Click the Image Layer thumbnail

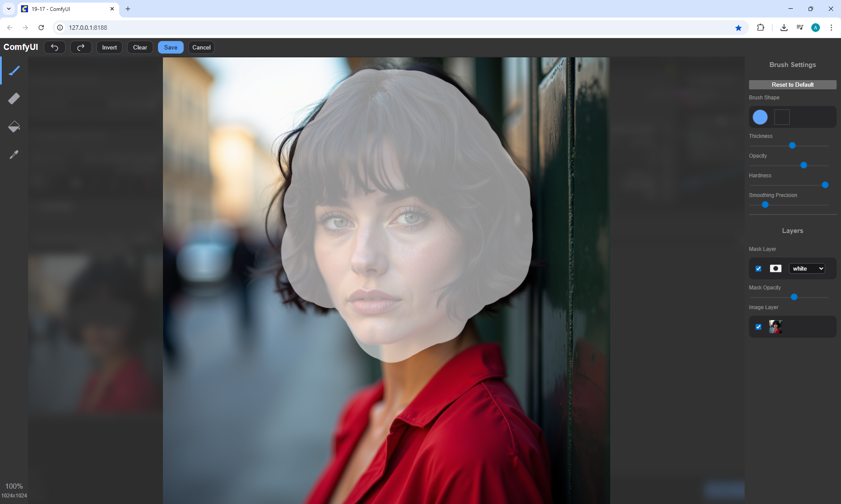pyautogui.click(x=775, y=327)
